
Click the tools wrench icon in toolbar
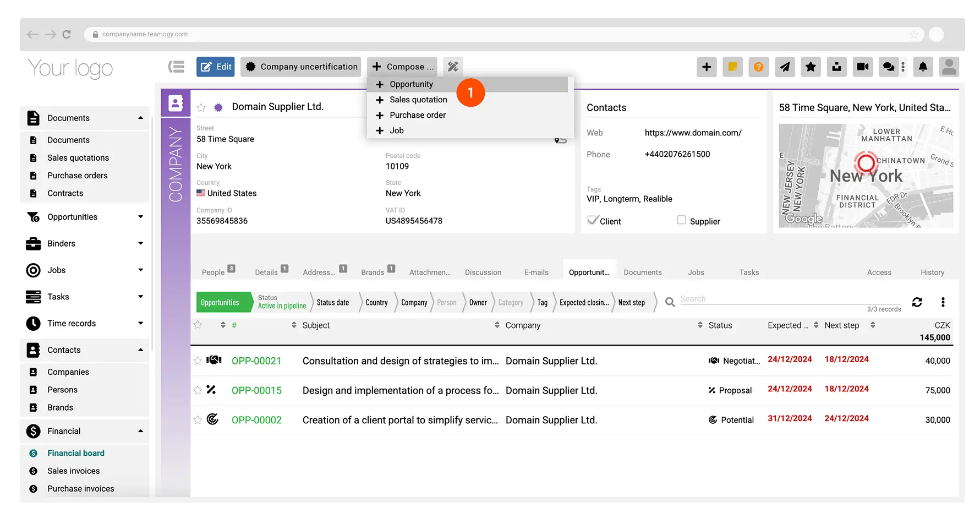453,67
